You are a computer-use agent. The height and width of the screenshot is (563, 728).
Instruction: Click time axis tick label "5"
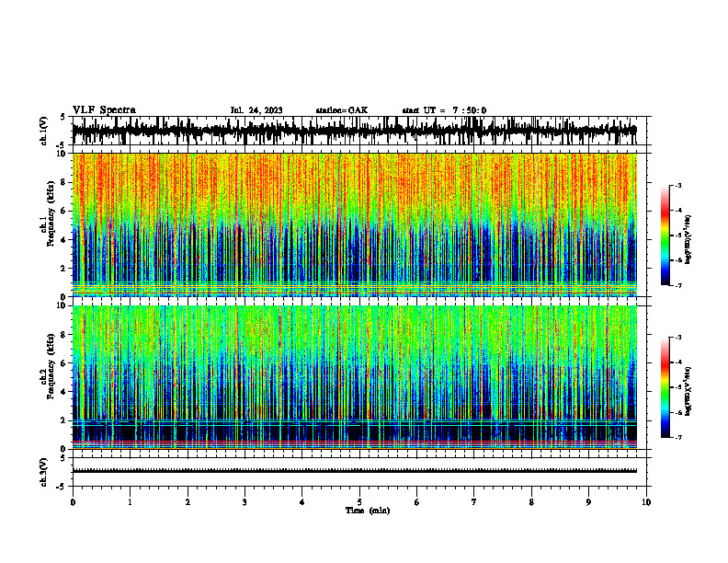(359, 502)
